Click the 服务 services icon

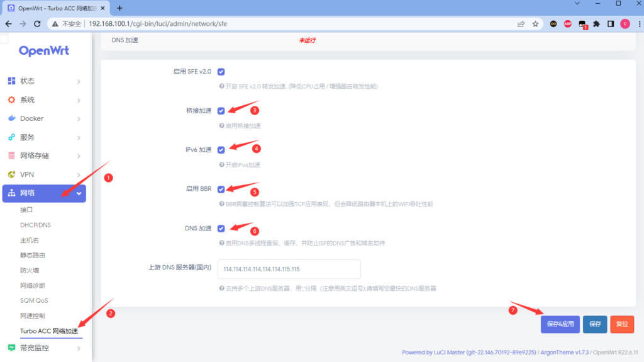(x=11, y=137)
